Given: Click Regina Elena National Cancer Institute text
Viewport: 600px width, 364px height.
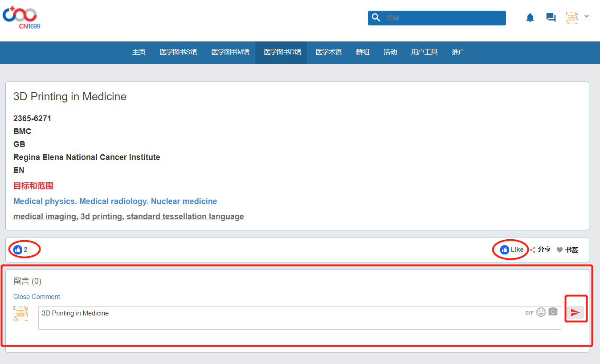Looking at the screenshot, I should click(87, 157).
